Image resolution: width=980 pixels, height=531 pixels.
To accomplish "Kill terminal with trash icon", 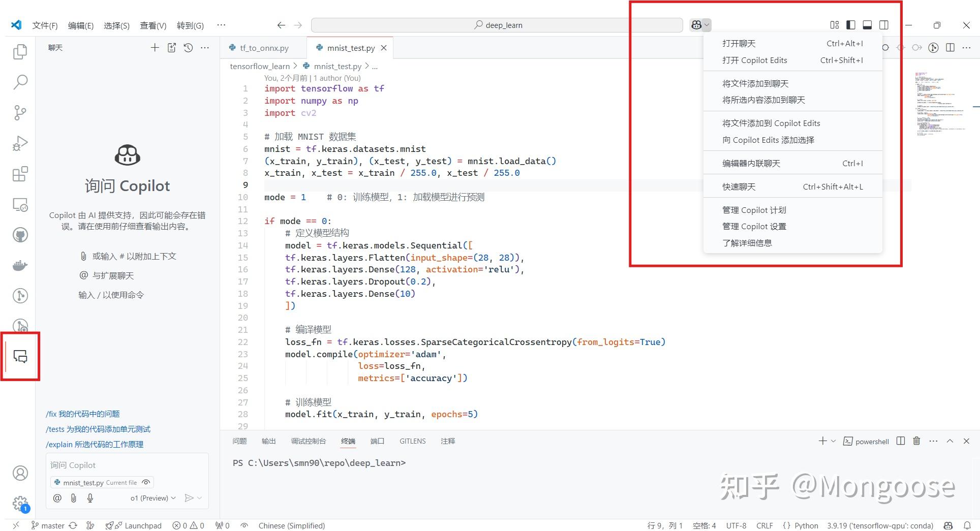I will click(x=916, y=441).
